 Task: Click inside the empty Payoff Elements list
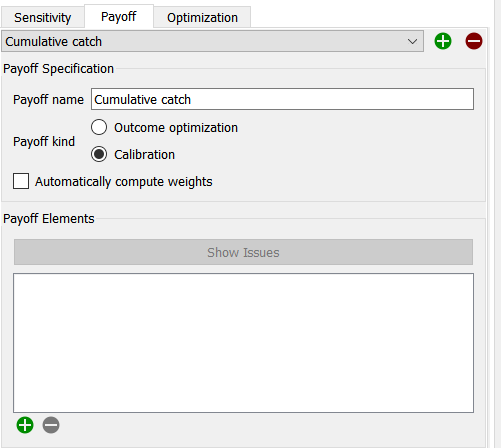point(243,343)
